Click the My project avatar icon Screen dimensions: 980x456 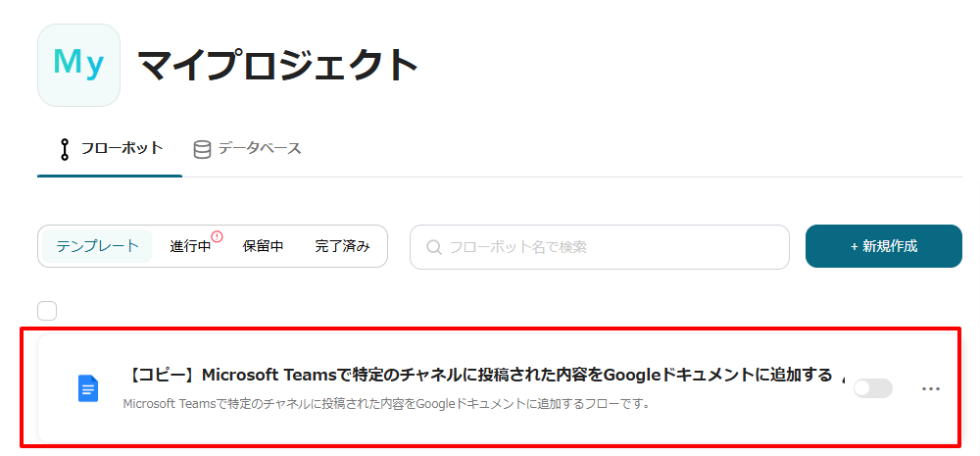point(78,65)
